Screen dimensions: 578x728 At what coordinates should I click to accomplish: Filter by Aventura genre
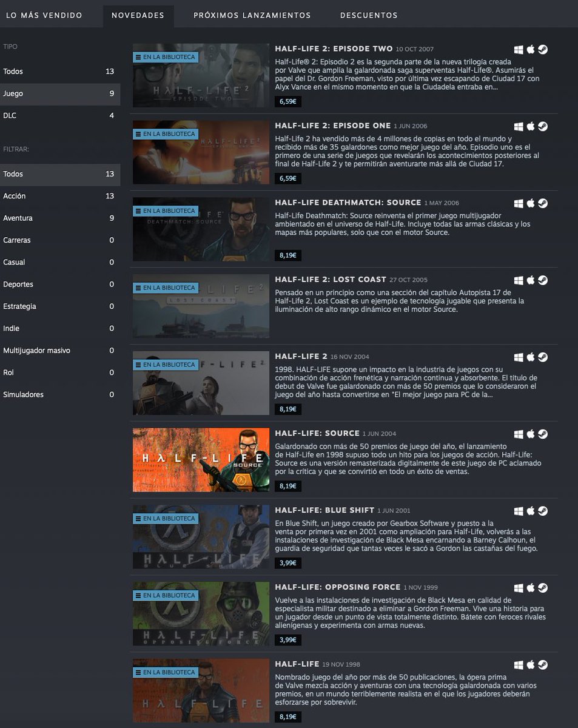click(x=59, y=218)
